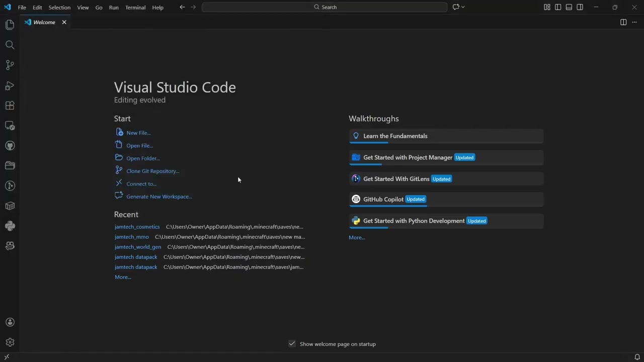Open the View menu
644x362 pixels.
click(x=83, y=8)
